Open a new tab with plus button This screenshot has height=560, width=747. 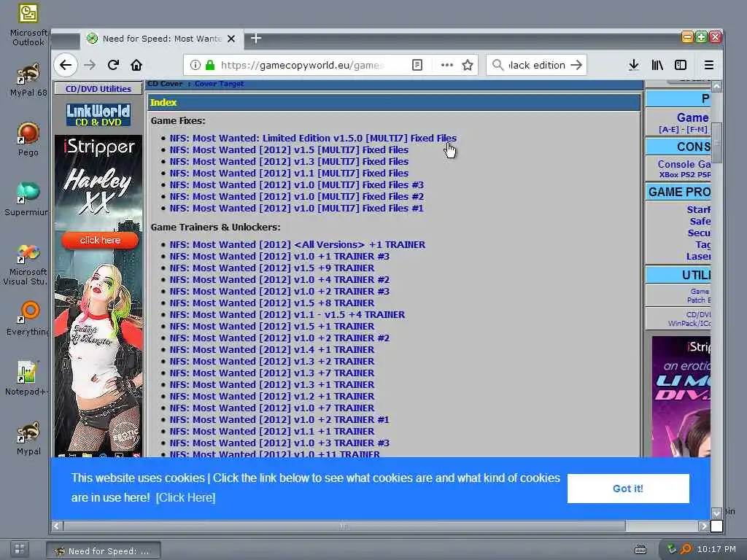pos(256,38)
